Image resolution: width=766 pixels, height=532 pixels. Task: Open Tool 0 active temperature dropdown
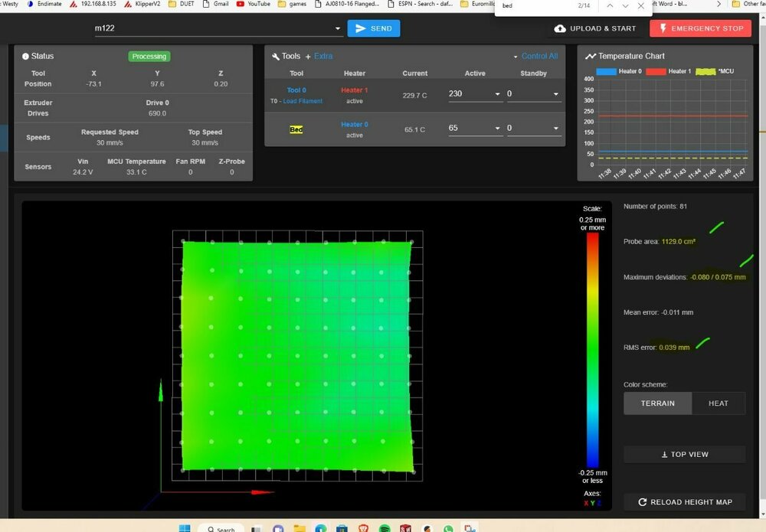coord(497,93)
